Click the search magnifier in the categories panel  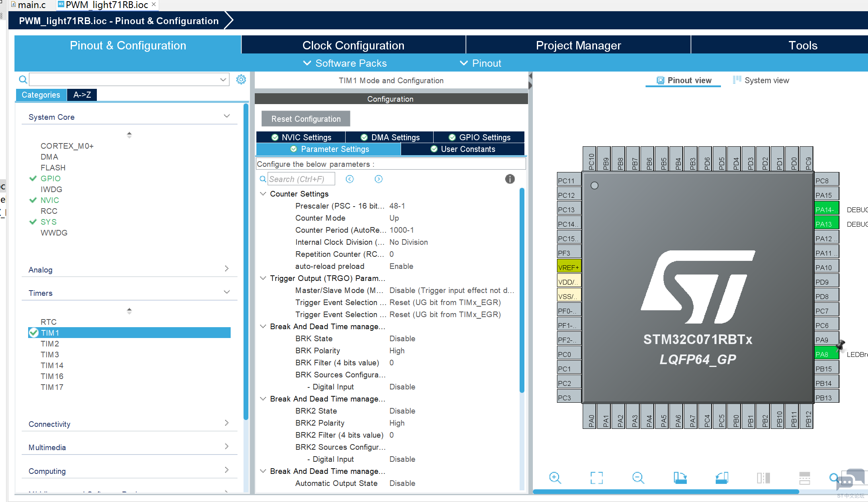pos(23,79)
